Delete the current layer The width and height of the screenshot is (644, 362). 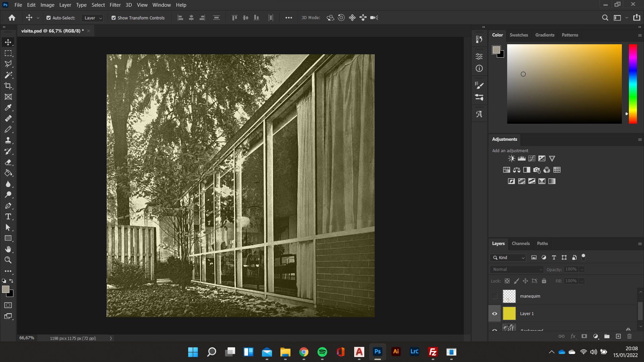click(629, 336)
